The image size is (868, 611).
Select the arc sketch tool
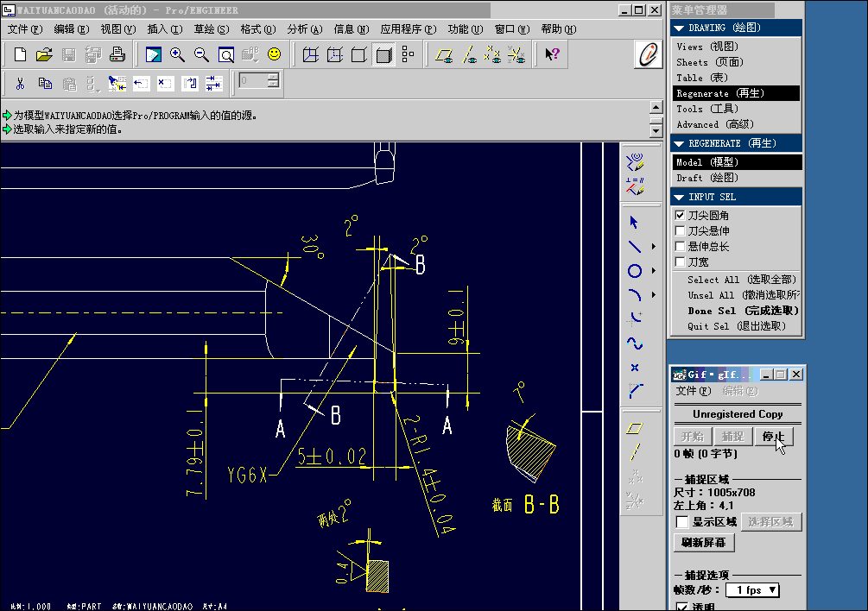(635, 295)
